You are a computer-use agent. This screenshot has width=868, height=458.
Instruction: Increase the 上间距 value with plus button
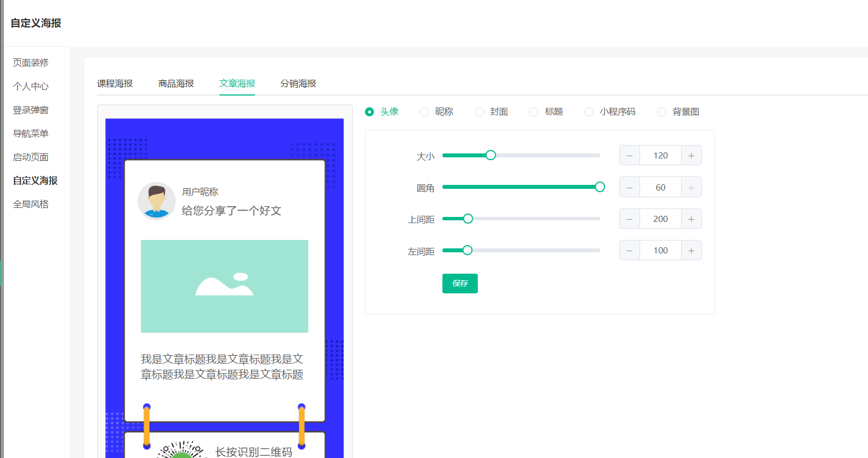point(691,219)
